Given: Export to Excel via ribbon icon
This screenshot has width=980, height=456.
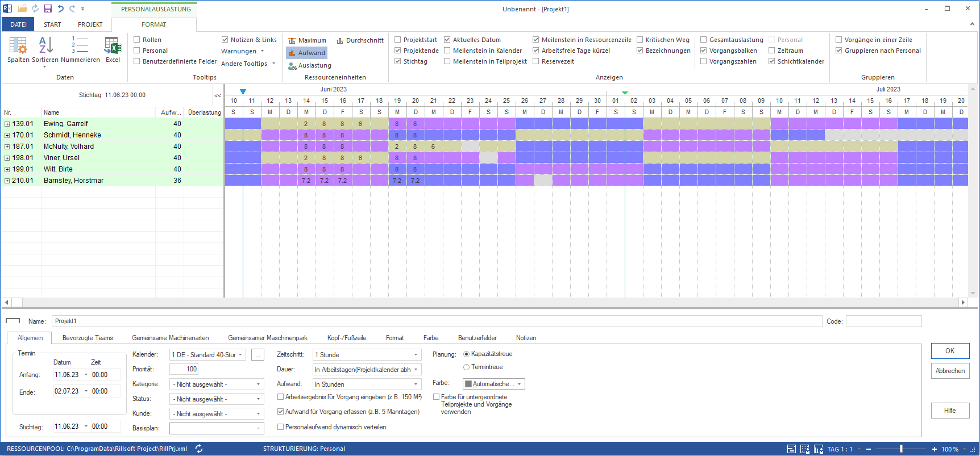Looking at the screenshot, I should coord(113,45).
